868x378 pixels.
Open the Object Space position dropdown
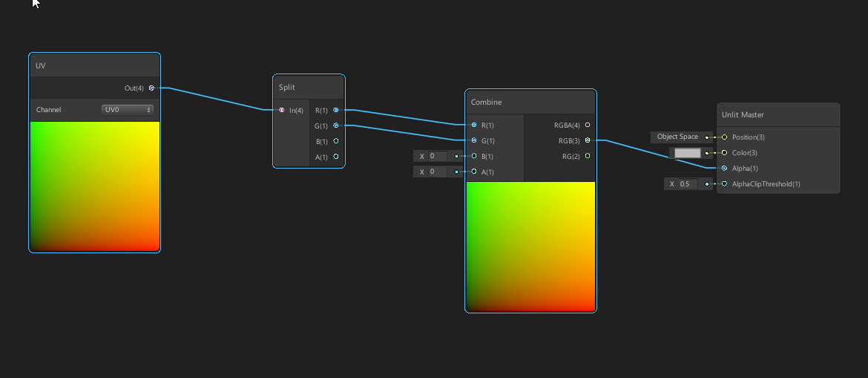(x=677, y=137)
